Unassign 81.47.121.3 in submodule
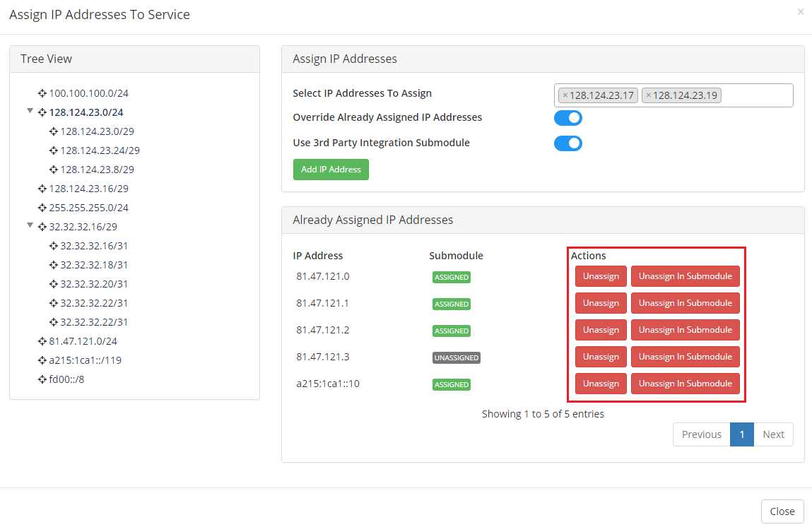The width and height of the screenshot is (812, 527). coord(685,357)
